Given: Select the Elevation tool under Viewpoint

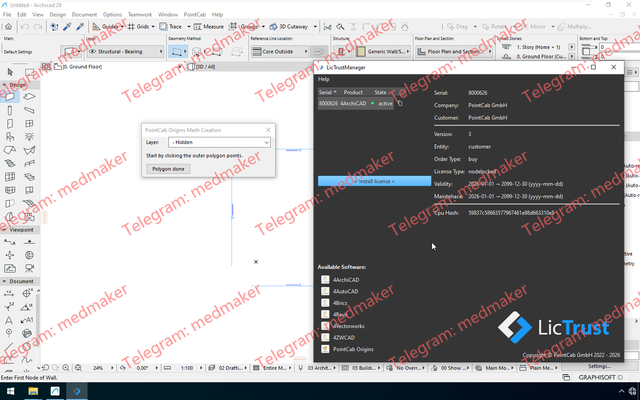Looking at the screenshot, I should (x=29, y=242).
